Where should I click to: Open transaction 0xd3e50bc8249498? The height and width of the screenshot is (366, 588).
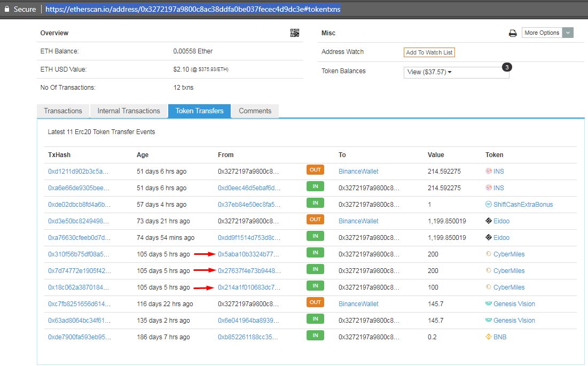coord(79,221)
